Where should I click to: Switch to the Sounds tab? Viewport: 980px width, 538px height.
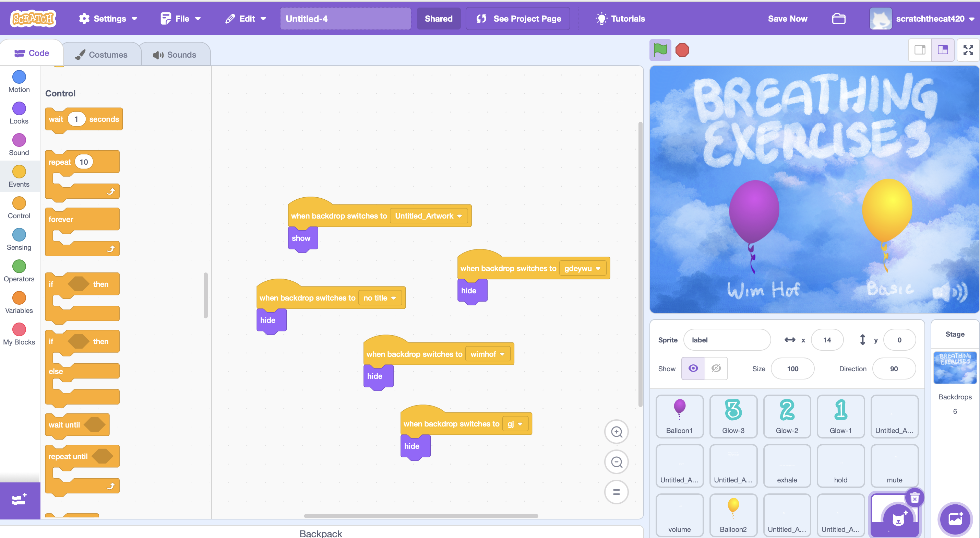(175, 55)
